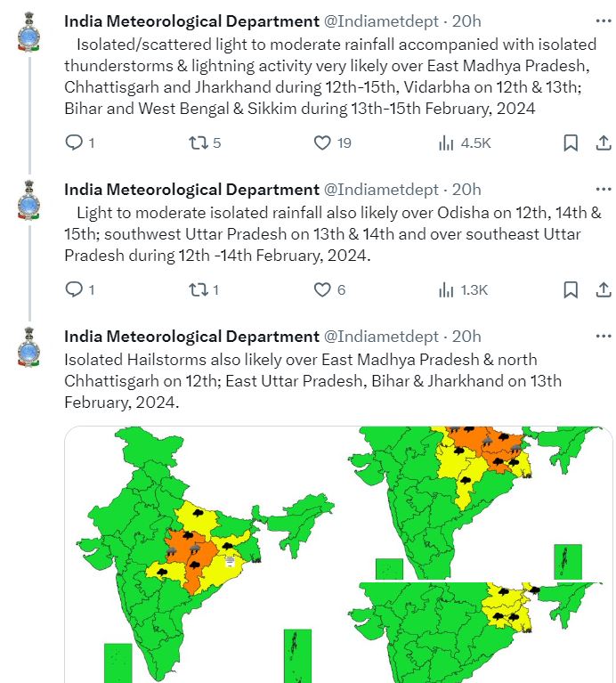The height and width of the screenshot is (683, 616).
Task: Open more options on the first tweet
Action: (604, 20)
